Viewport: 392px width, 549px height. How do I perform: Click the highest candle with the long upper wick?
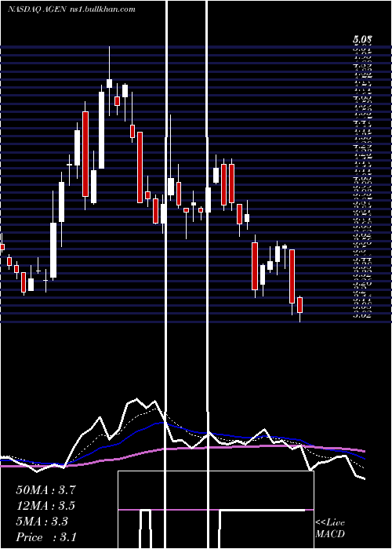[x=109, y=83]
